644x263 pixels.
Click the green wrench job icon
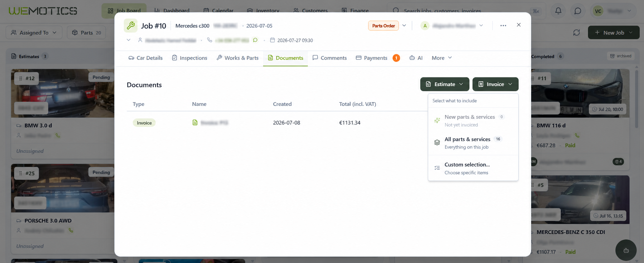tap(131, 26)
